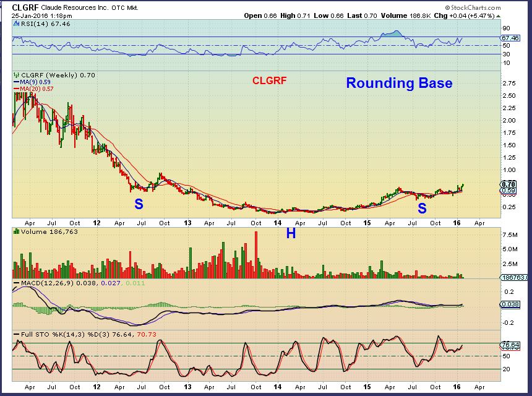
Task: Click the RSI(14) 67.46 legend label
Action: pos(45,24)
